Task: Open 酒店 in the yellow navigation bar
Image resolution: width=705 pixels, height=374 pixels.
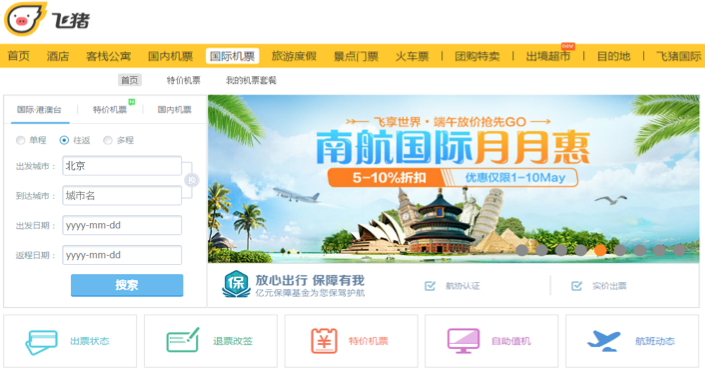Action: tap(58, 56)
